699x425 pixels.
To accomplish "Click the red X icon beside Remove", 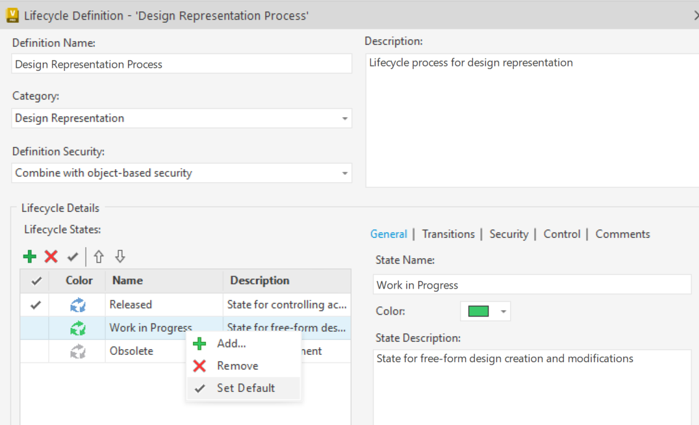I will (x=199, y=366).
